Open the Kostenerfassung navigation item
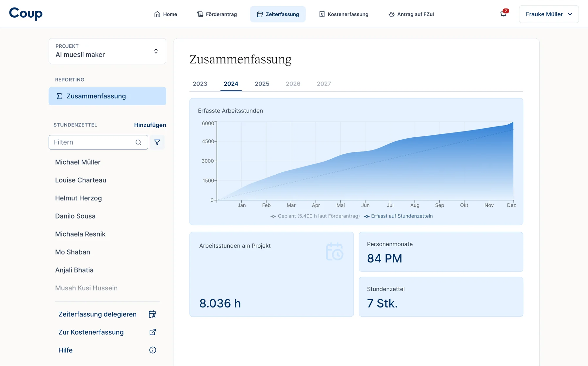Image resolution: width=588 pixels, height=366 pixels. [344, 14]
